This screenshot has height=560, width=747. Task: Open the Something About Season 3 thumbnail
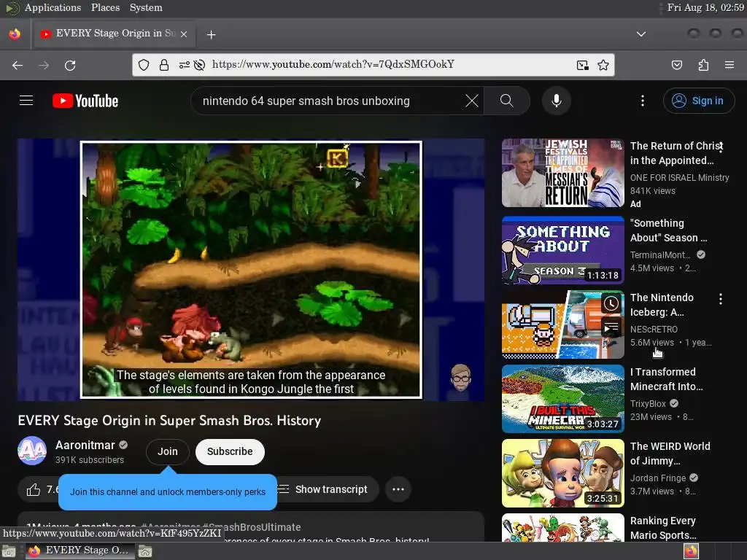pos(563,251)
